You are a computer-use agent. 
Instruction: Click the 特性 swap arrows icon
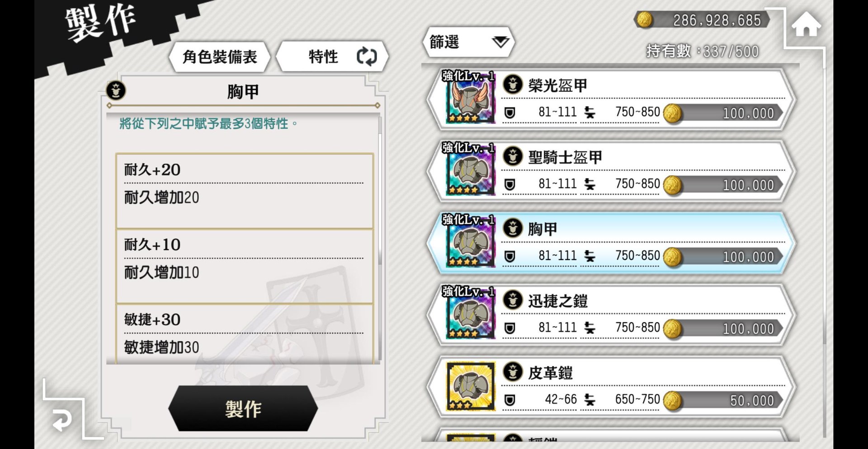point(367,57)
